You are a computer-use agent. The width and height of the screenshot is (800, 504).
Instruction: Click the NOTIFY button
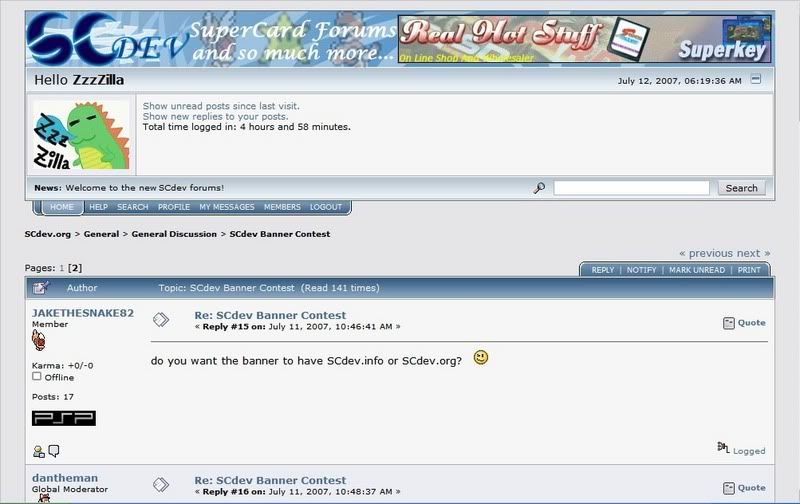(641, 270)
